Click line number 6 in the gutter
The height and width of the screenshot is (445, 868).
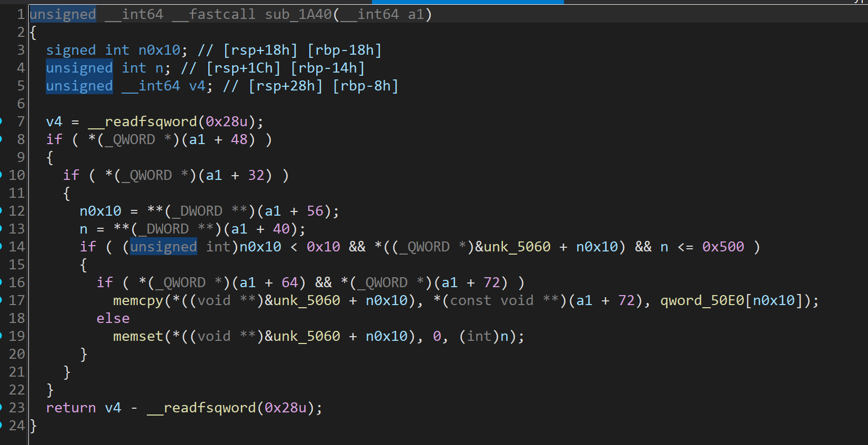(x=21, y=104)
